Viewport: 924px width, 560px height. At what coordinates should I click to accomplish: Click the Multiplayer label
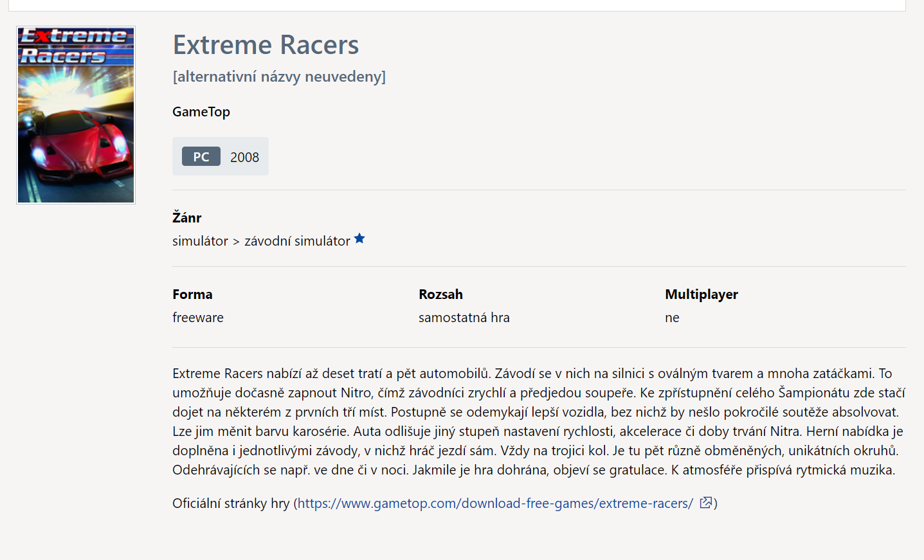(702, 294)
